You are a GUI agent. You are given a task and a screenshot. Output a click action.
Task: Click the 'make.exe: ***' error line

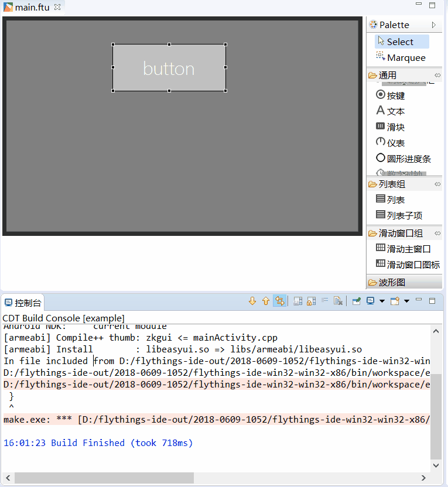(x=217, y=419)
